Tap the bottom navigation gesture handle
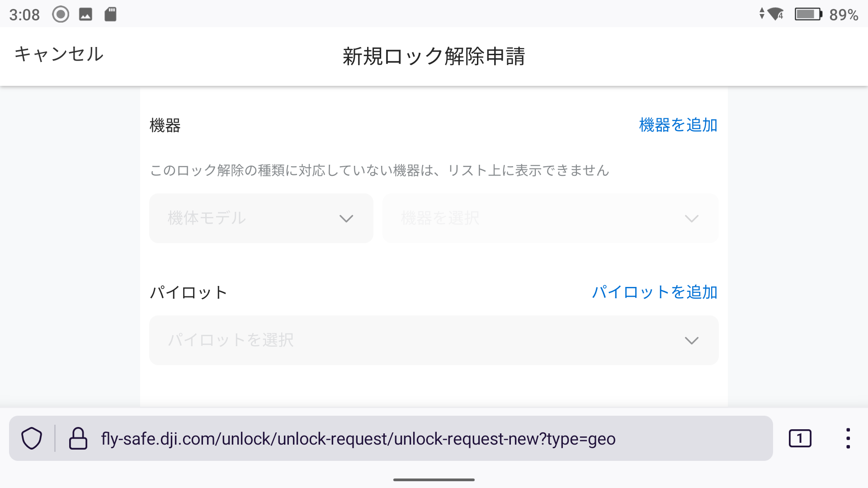 434,480
